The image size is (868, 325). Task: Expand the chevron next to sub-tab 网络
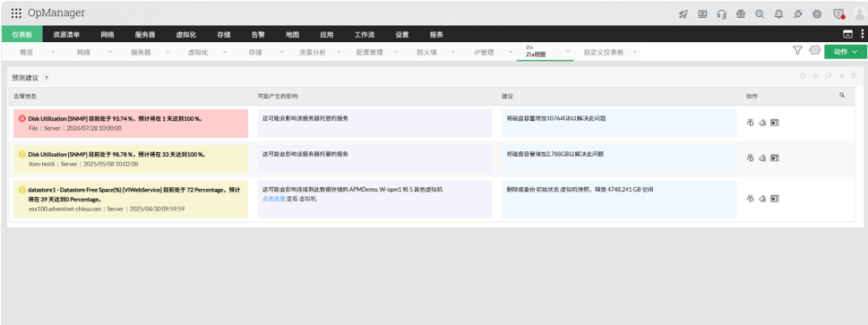110,52
